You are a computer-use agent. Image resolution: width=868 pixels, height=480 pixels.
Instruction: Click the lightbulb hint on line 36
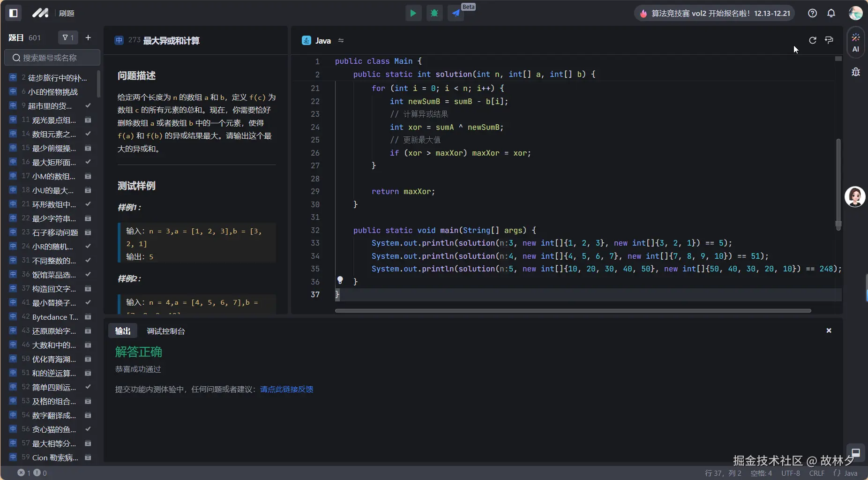point(340,280)
